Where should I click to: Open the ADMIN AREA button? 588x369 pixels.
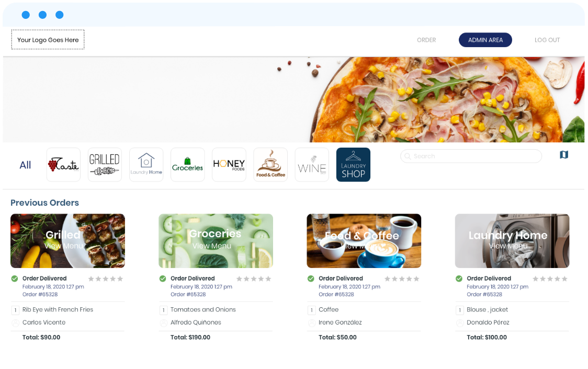pyautogui.click(x=485, y=40)
